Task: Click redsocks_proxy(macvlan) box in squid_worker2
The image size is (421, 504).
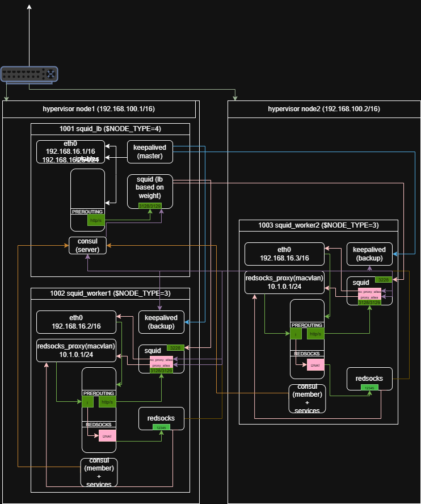Action: 284,282
